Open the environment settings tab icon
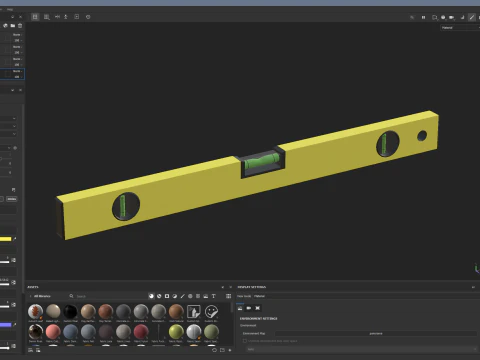The height and width of the screenshot is (360, 480). 240,308
